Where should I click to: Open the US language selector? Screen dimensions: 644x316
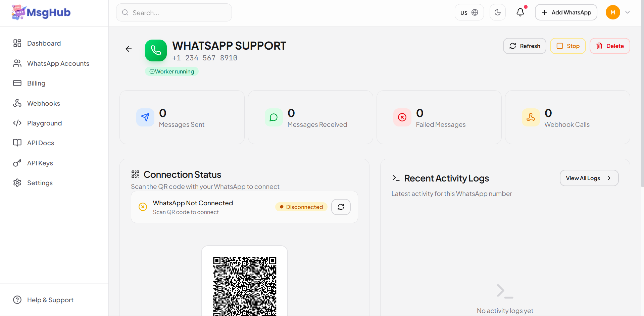tap(469, 12)
